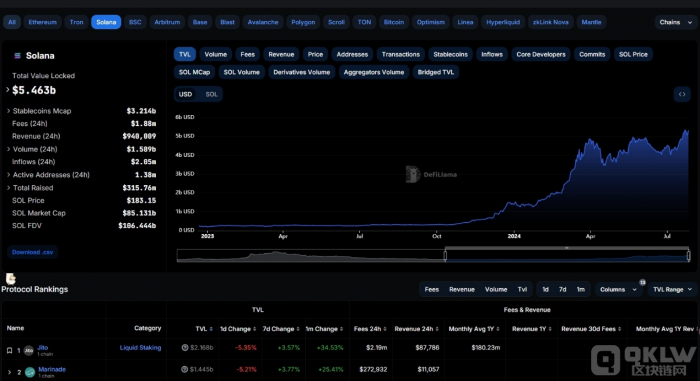
Task: Click the Jito TVL info icon
Action: click(185, 348)
